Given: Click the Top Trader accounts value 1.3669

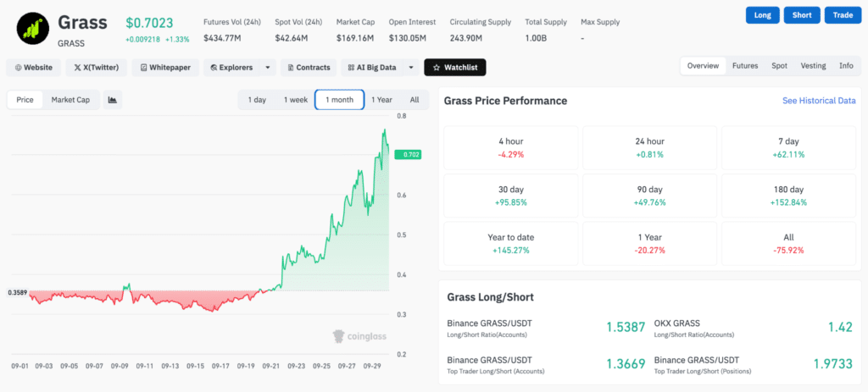Looking at the screenshot, I should click(626, 364).
